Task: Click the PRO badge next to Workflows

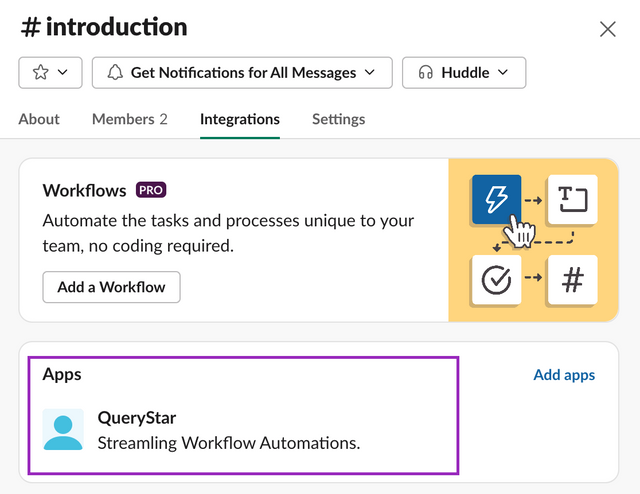Action: pyautogui.click(x=150, y=190)
